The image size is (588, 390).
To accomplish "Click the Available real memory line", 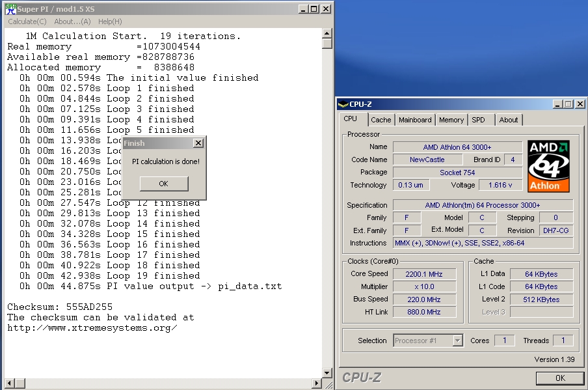I will coord(101,57).
